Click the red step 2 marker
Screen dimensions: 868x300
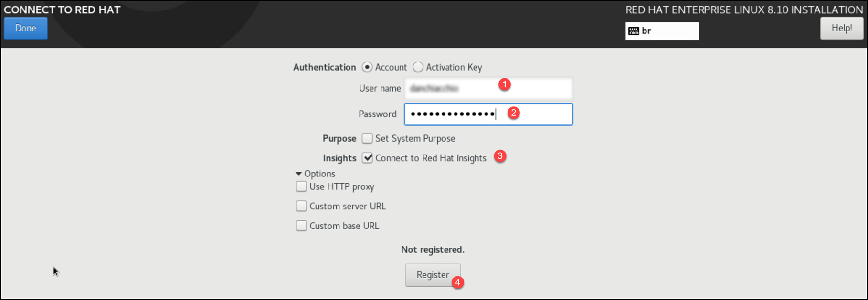513,113
